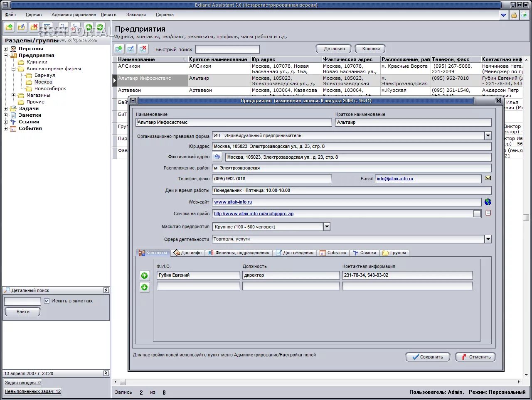Collapse the Детальный поиск panel

(106, 290)
